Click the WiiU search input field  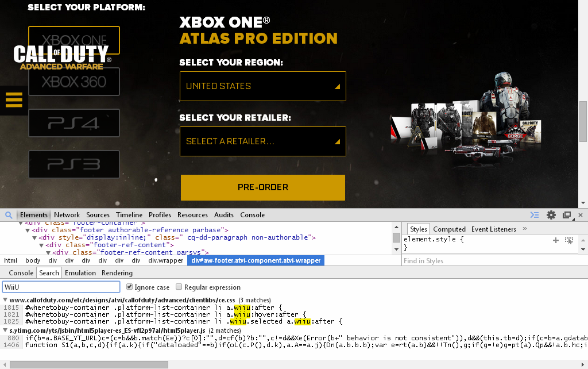coord(61,287)
